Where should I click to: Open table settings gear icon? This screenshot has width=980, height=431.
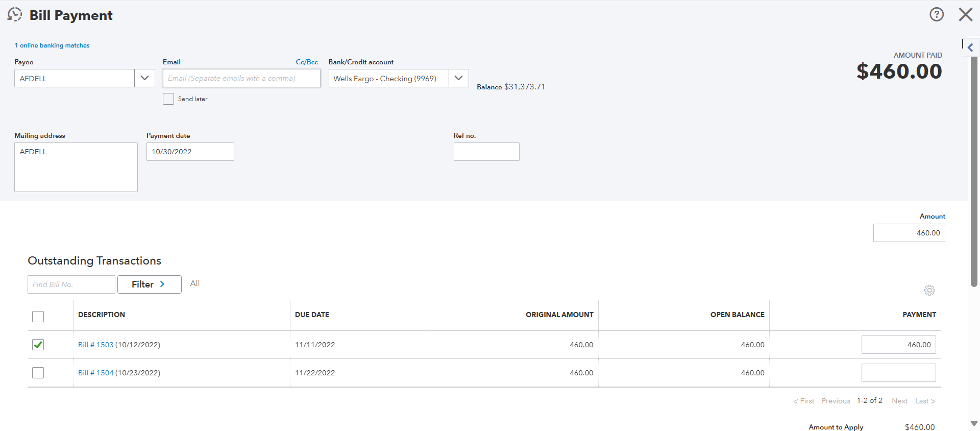tap(929, 290)
